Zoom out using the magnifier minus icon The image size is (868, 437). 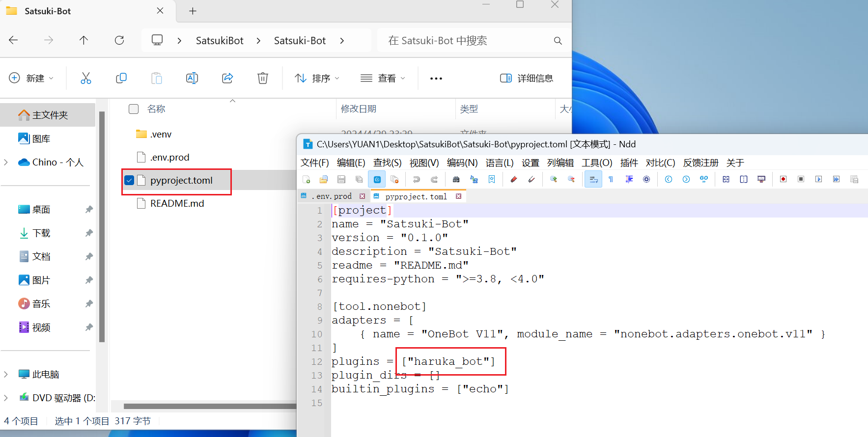point(571,180)
